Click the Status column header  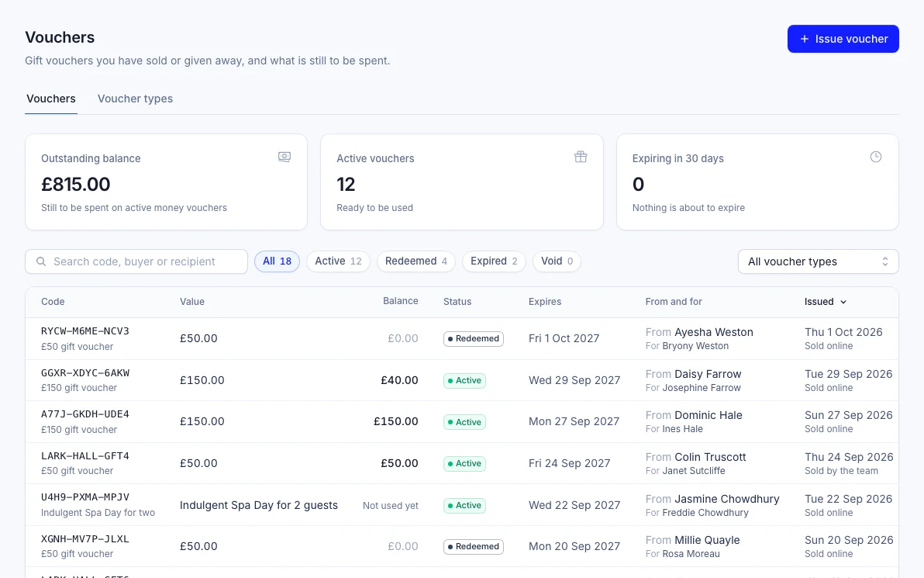pos(457,301)
